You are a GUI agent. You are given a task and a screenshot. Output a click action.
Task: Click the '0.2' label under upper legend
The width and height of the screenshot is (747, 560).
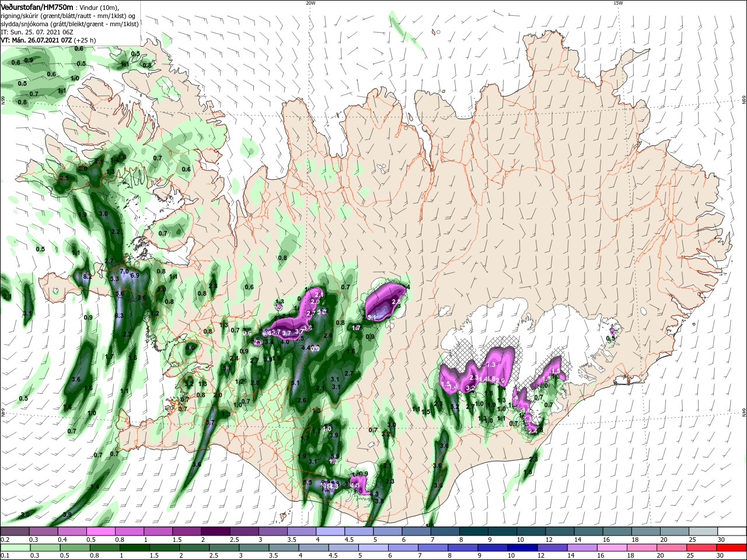5,540
